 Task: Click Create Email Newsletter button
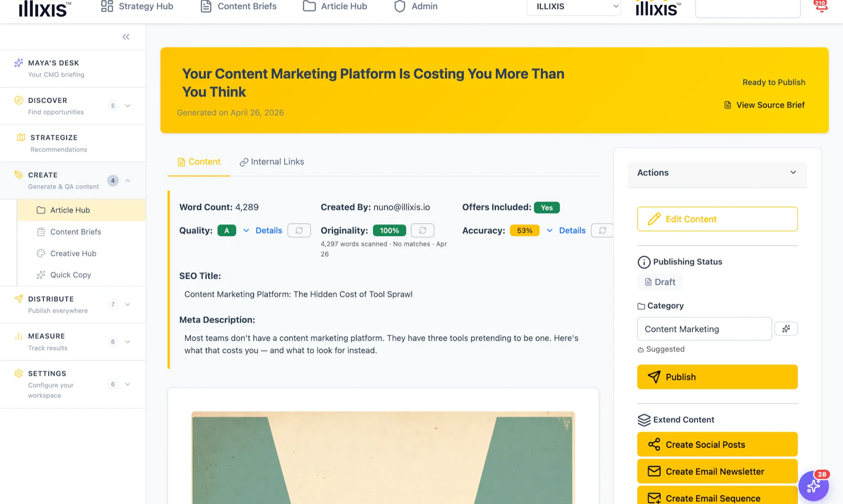(x=717, y=471)
